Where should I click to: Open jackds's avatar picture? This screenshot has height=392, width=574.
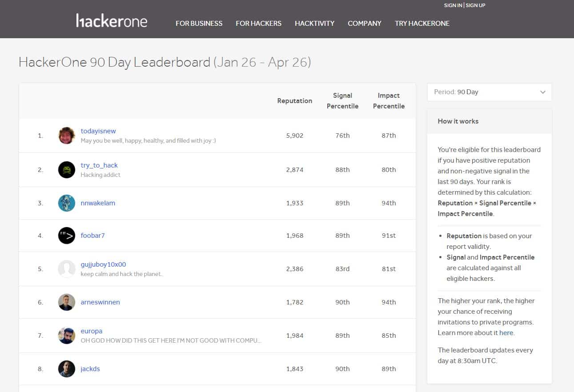[x=67, y=369]
